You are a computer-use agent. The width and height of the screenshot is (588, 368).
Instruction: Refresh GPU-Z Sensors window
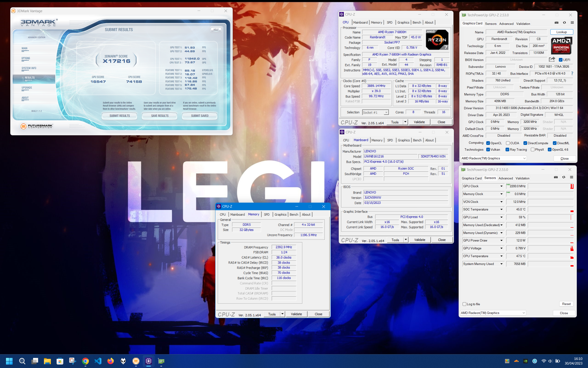pyautogui.click(x=564, y=177)
